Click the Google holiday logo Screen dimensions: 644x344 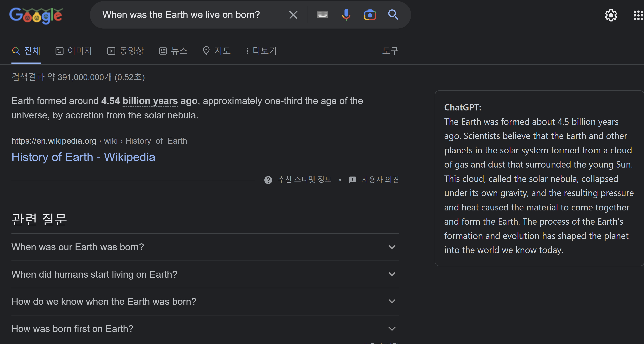coord(36,16)
